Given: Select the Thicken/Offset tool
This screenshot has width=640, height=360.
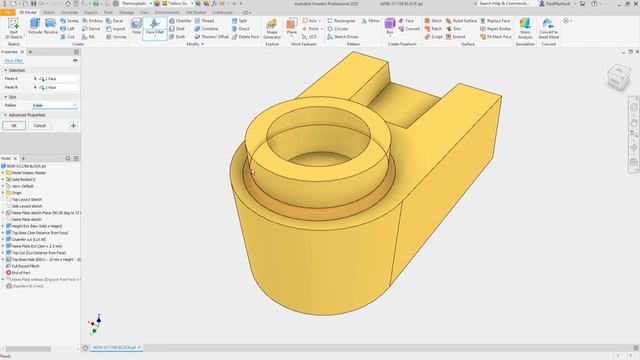Looking at the screenshot, I should pyautogui.click(x=211, y=37).
